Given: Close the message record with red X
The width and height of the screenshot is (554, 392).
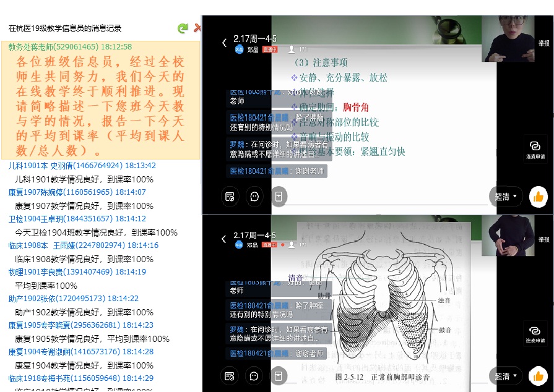Looking at the screenshot, I should (x=197, y=28).
